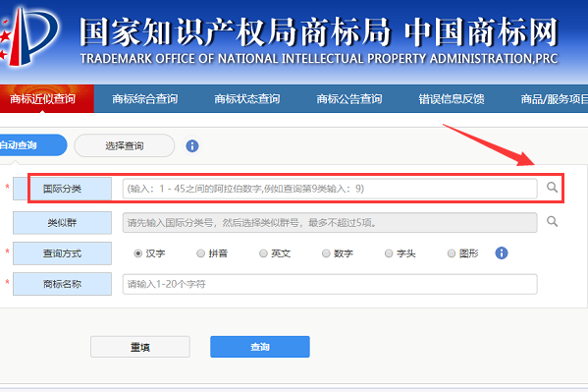Select the 字头 query method radio
Viewport: 588px width, 392px height.
(x=389, y=253)
